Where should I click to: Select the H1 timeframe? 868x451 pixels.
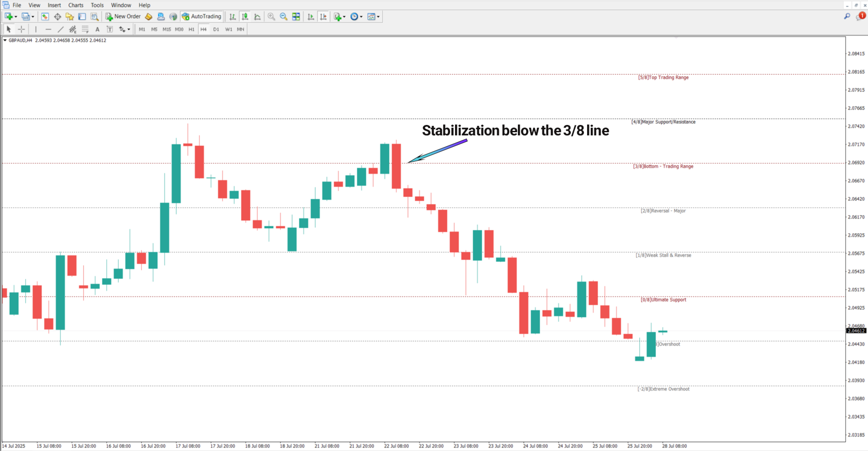point(191,29)
